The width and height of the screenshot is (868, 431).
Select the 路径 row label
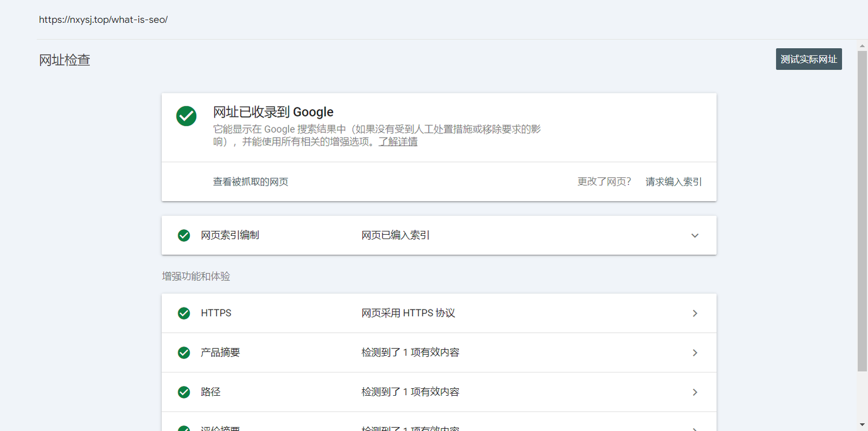210,392
